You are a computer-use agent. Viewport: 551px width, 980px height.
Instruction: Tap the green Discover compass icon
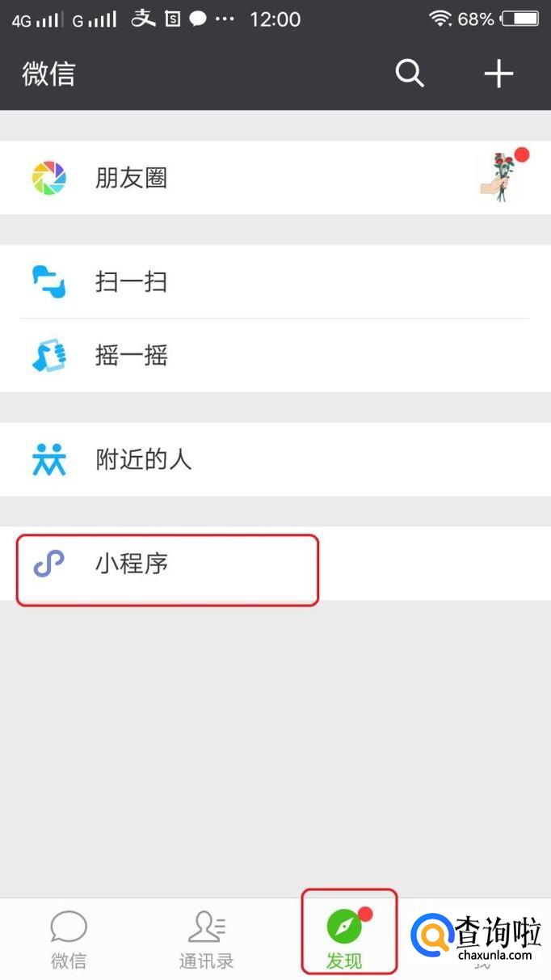[344, 926]
